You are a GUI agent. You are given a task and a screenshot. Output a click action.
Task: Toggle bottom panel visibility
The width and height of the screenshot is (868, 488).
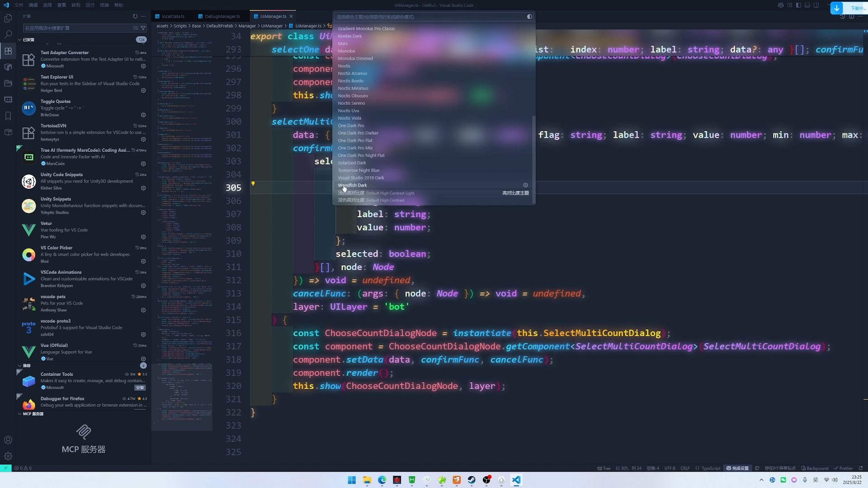[x=807, y=5]
